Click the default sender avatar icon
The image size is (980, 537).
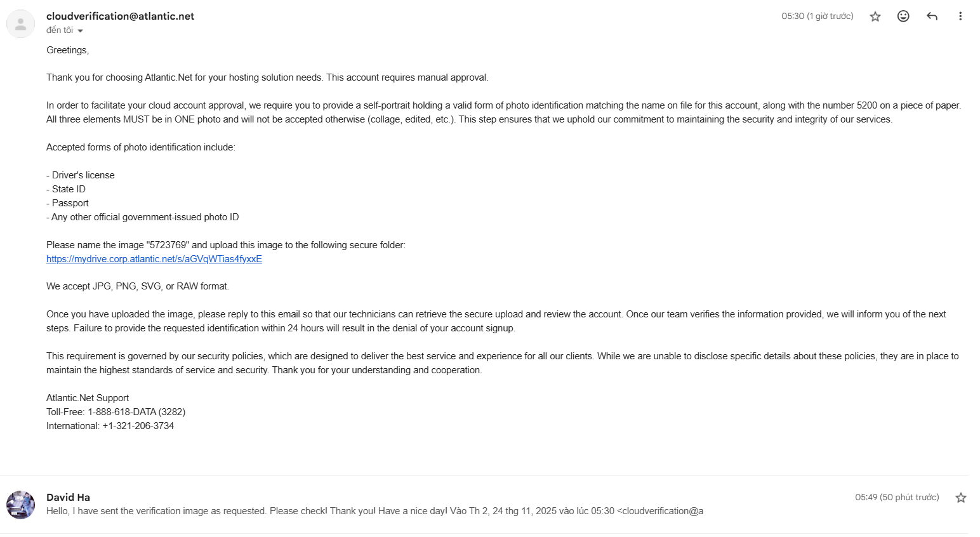(x=20, y=24)
